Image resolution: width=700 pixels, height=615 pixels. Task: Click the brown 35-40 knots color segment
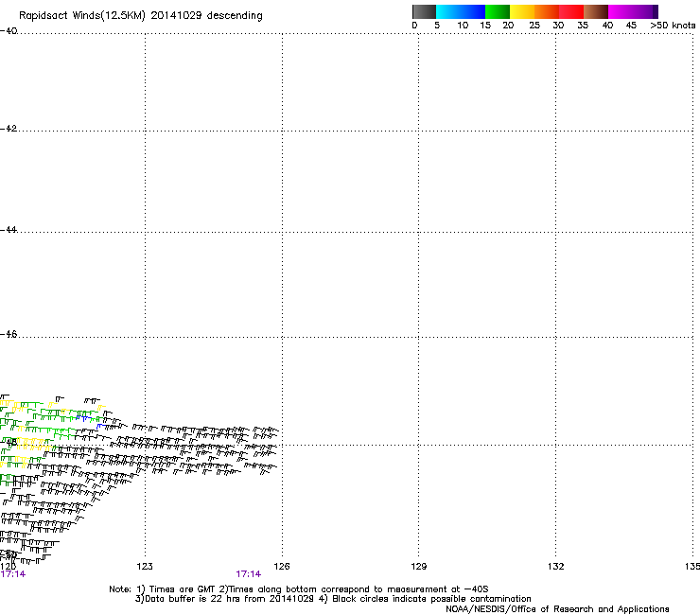point(596,11)
